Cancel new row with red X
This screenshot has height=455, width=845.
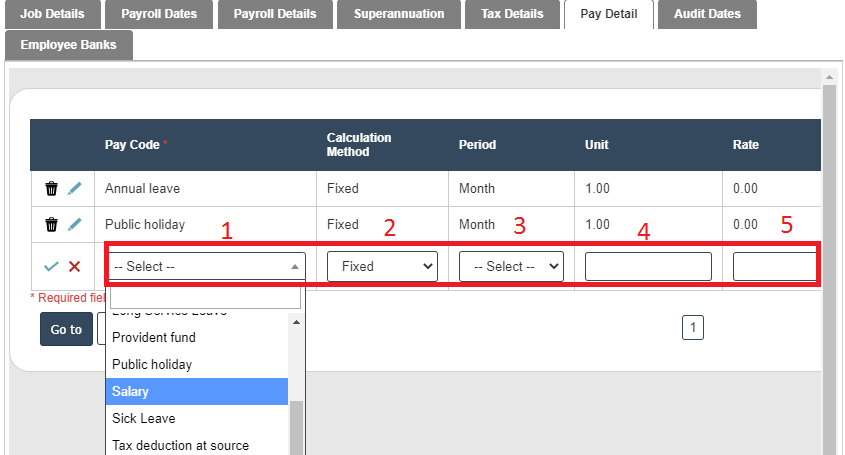pos(74,266)
